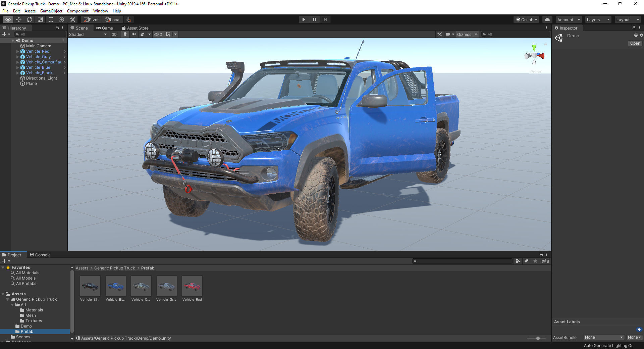Open the Layout dropdown
Image resolution: width=644 pixels, height=349 pixels.
628,19
